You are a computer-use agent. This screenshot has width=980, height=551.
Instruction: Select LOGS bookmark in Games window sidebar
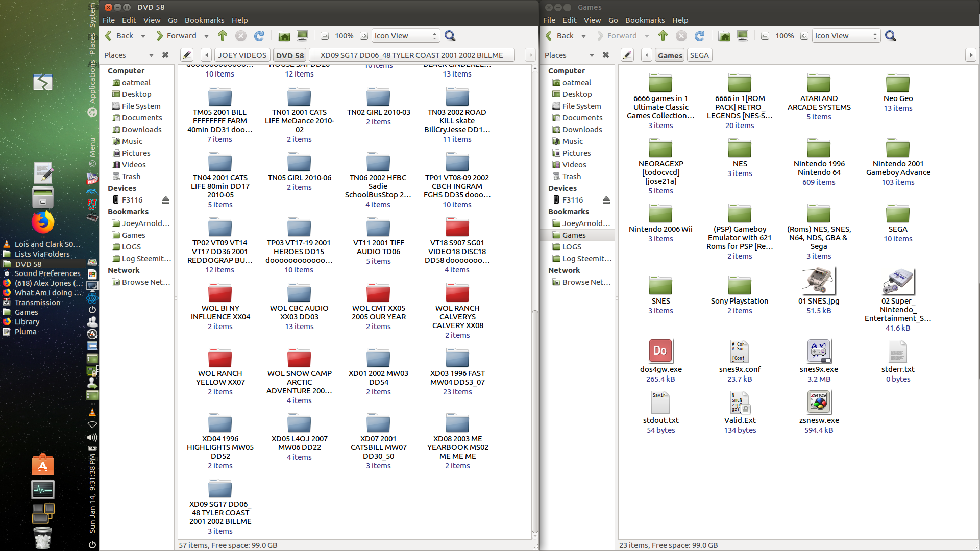pyautogui.click(x=572, y=247)
